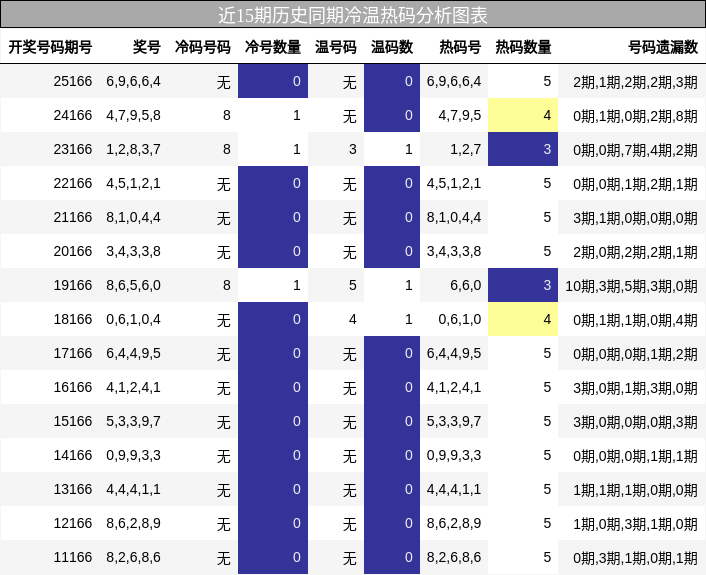Click winning numbers 8,6,2,8,9 in 奖号 column

coord(133,523)
